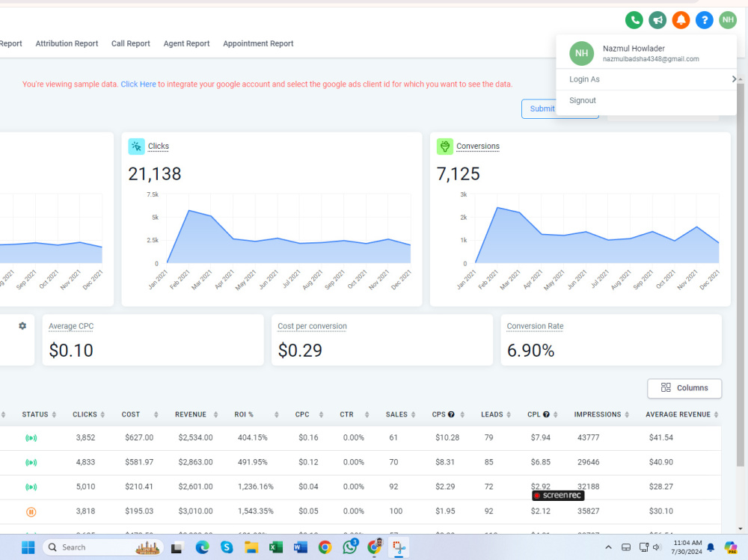The width and height of the screenshot is (748, 560).
Task: Open the Agent Report tab
Action: (x=186, y=43)
